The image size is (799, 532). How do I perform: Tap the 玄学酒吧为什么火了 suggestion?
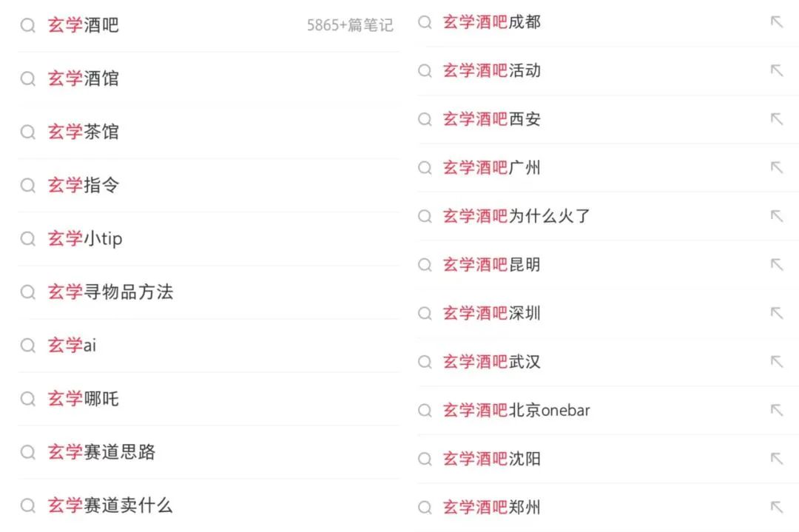click(x=516, y=217)
